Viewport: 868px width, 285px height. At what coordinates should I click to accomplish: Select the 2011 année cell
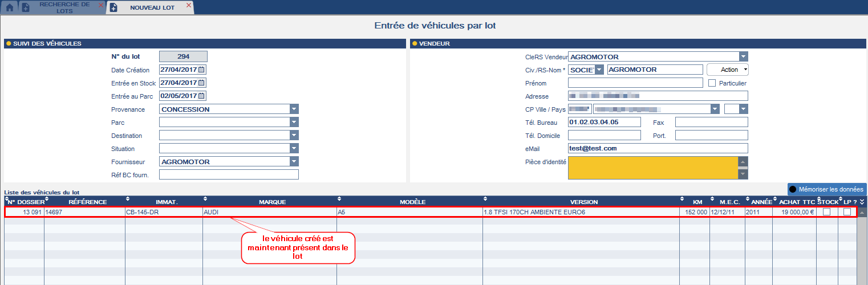point(759,212)
